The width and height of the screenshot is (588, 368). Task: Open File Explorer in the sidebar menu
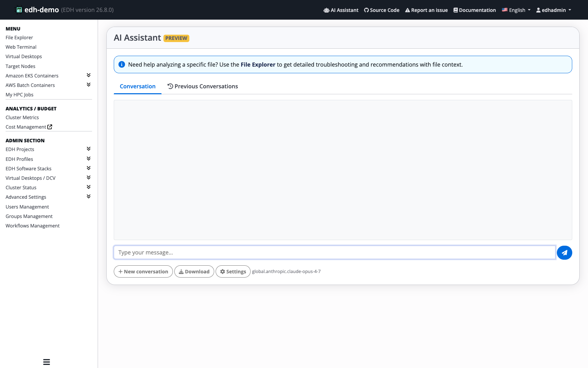click(19, 38)
